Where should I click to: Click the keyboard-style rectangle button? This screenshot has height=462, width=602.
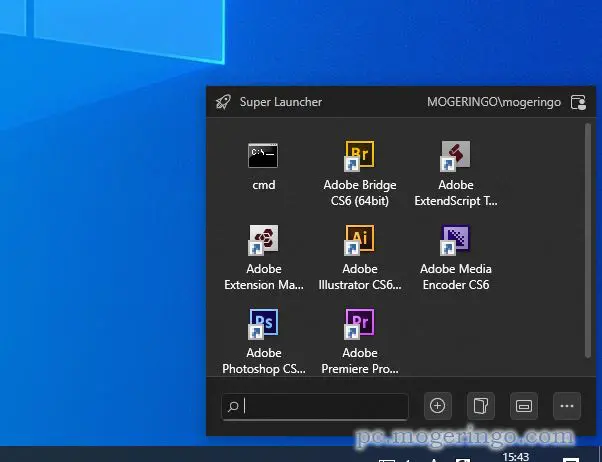click(524, 406)
